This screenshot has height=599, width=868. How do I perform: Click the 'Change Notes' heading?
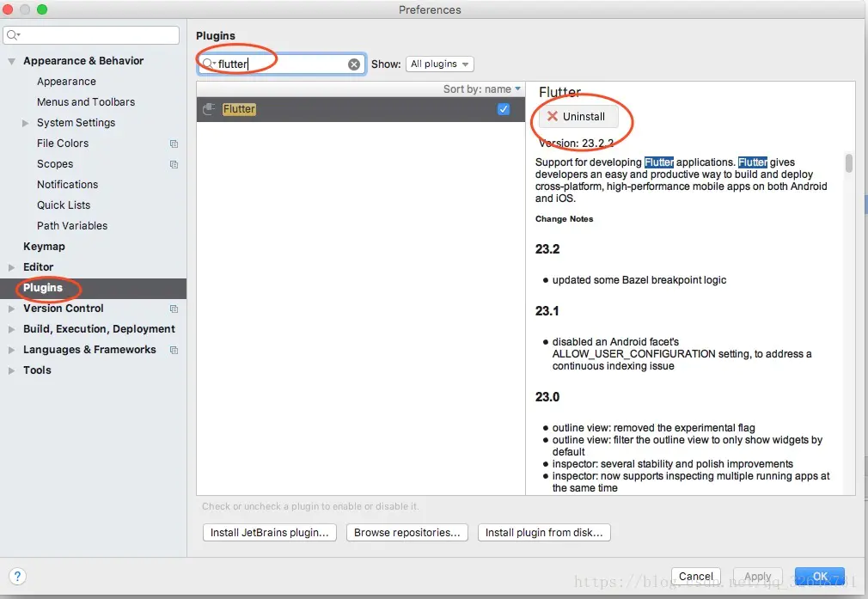[x=564, y=219]
